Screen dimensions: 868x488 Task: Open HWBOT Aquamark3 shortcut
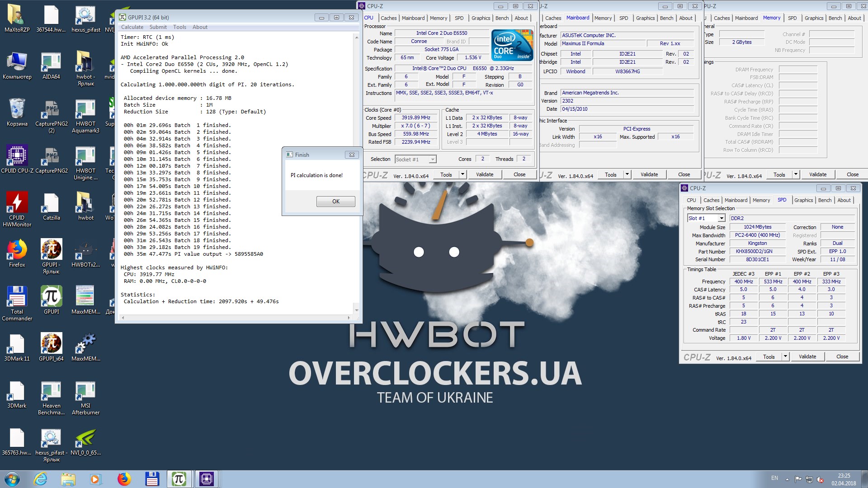pos(85,116)
